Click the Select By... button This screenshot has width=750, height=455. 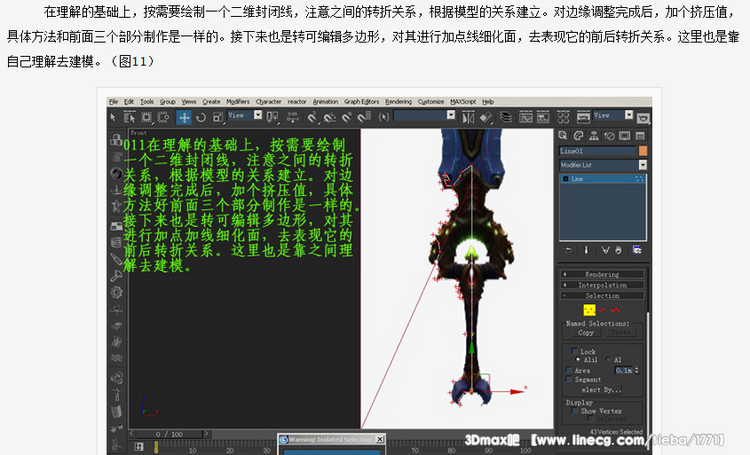pos(602,389)
